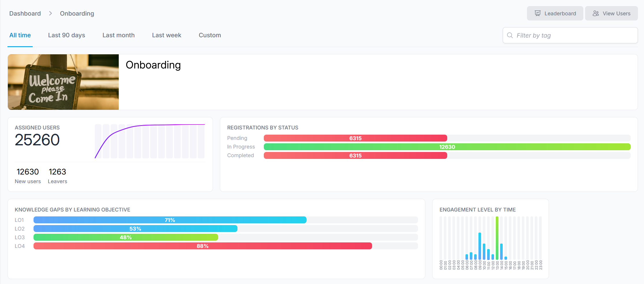Switch to All time tab
The image size is (644, 284).
[x=20, y=35]
